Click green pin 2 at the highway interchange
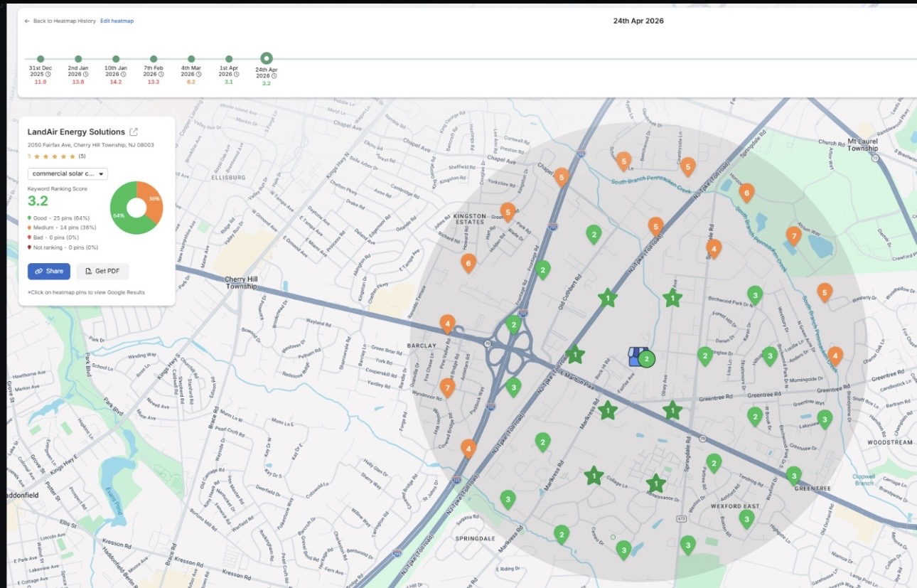Image resolution: width=917 pixels, height=588 pixels. point(513,325)
